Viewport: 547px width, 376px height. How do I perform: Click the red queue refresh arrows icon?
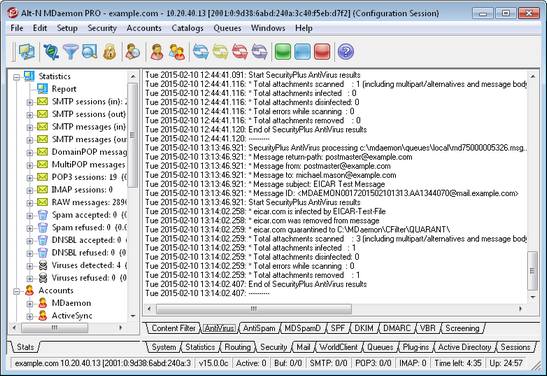(x=240, y=52)
